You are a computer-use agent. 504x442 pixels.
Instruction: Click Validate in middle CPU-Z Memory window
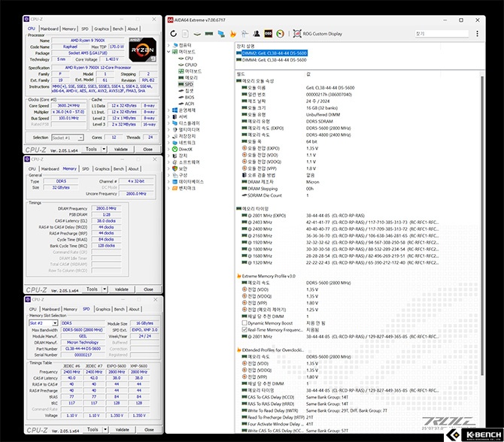[122, 289]
